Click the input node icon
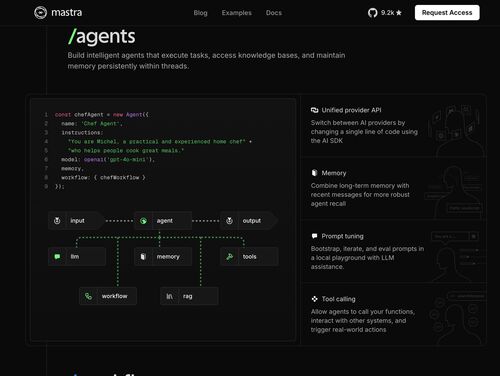This screenshot has width=500, height=376. click(x=57, y=221)
